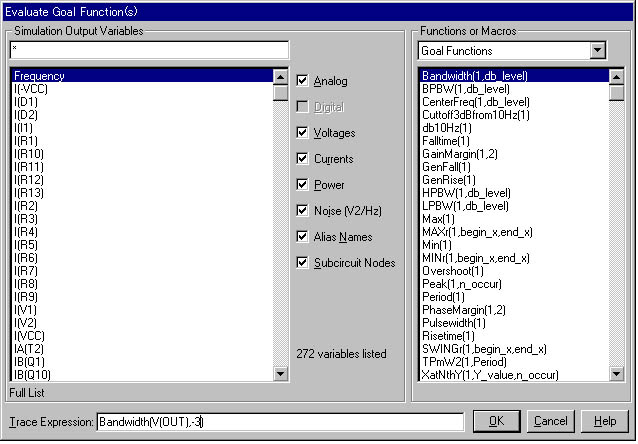Open Help for goal functions
This screenshot has height=444, width=638.
(x=604, y=422)
